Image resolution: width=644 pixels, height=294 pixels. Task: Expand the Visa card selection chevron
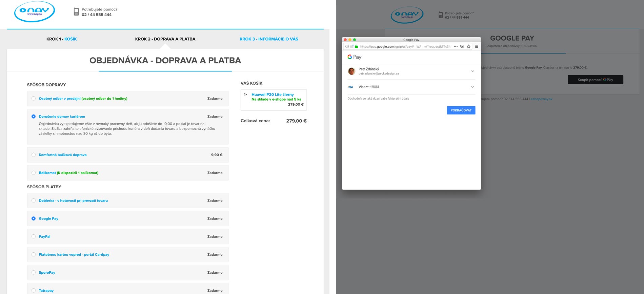point(472,87)
